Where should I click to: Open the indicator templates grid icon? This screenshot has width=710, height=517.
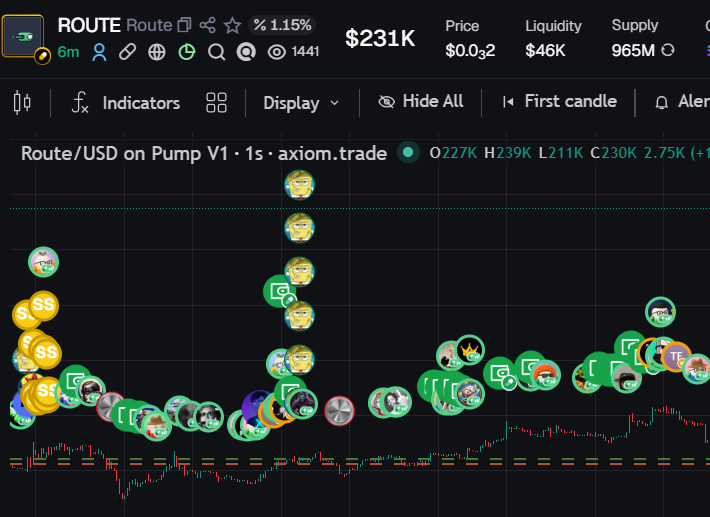coord(216,103)
